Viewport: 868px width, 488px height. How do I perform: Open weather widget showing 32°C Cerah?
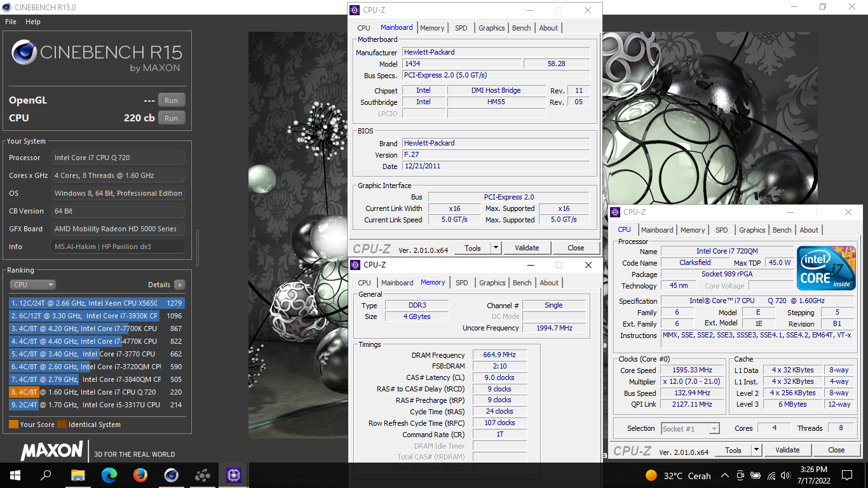678,475
